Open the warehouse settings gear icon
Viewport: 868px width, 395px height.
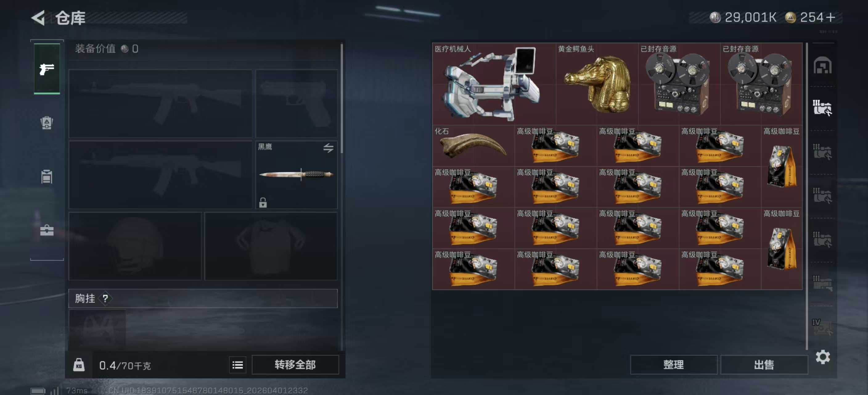[x=822, y=357]
